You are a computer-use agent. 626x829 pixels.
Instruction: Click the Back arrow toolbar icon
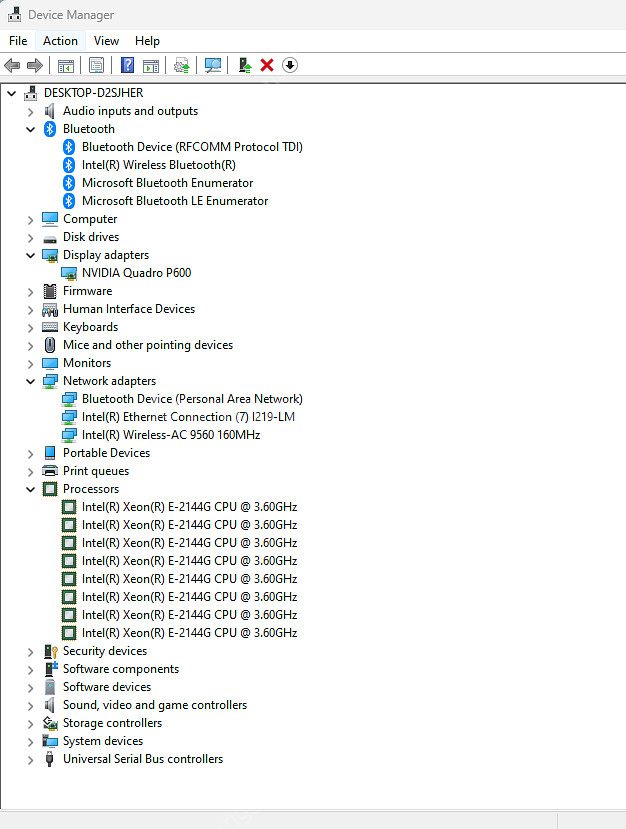click(x=12, y=66)
